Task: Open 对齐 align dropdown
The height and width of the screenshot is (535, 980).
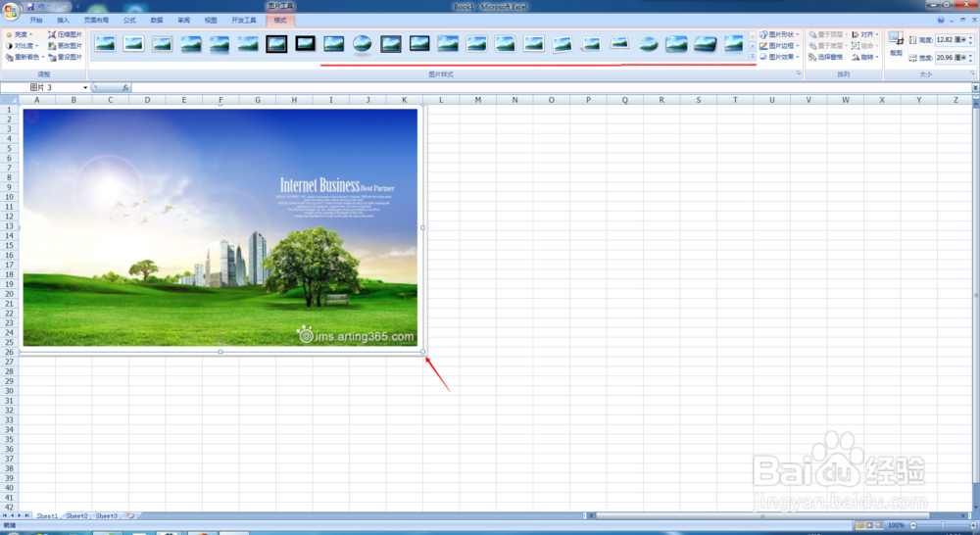Action: tap(865, 34)
